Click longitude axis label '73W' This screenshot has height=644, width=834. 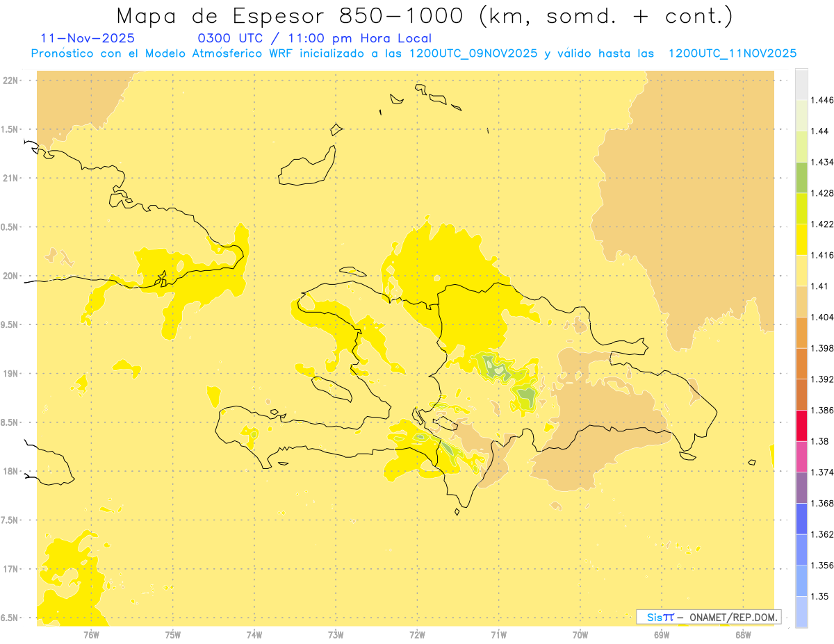[x=336, y=634]
